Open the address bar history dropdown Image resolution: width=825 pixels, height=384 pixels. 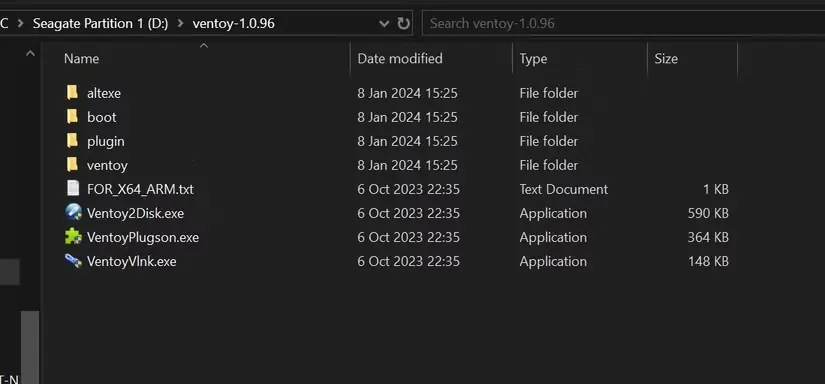coord(384,24)
